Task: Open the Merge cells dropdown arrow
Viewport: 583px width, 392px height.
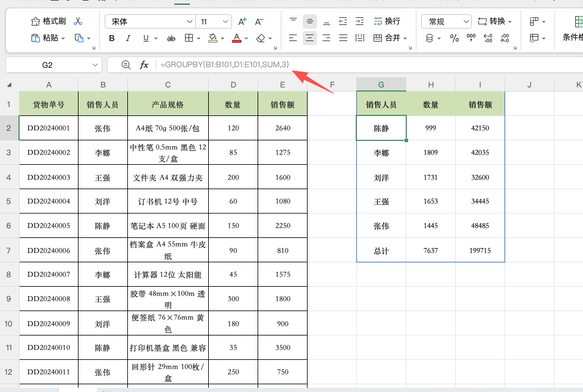Action: coord(405,38)
